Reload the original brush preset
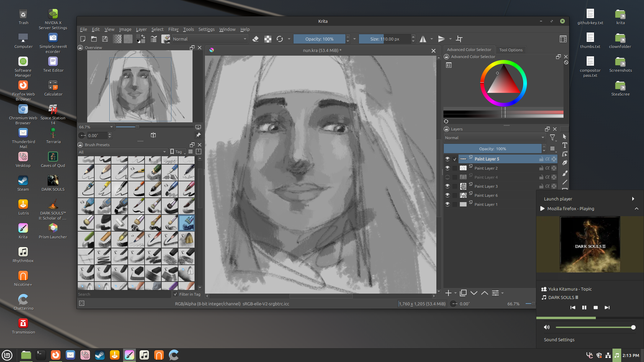This screenshot has height=362, width=644. [x=280, y=39]
